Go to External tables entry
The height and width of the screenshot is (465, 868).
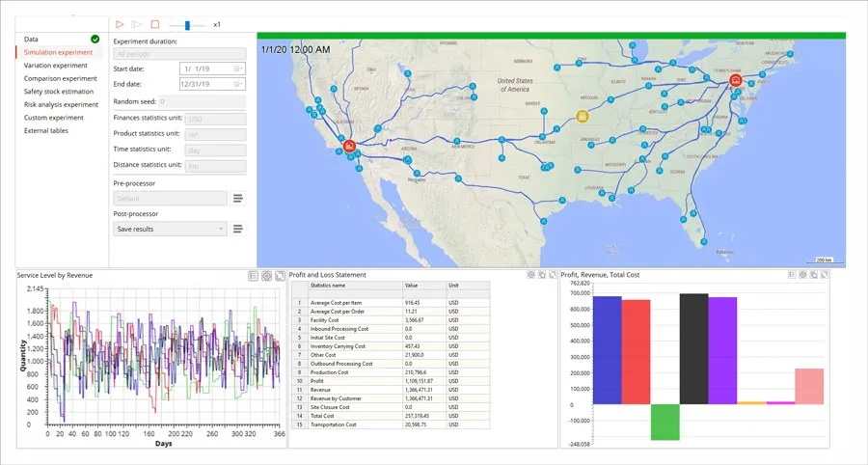(x=46, y=130)
